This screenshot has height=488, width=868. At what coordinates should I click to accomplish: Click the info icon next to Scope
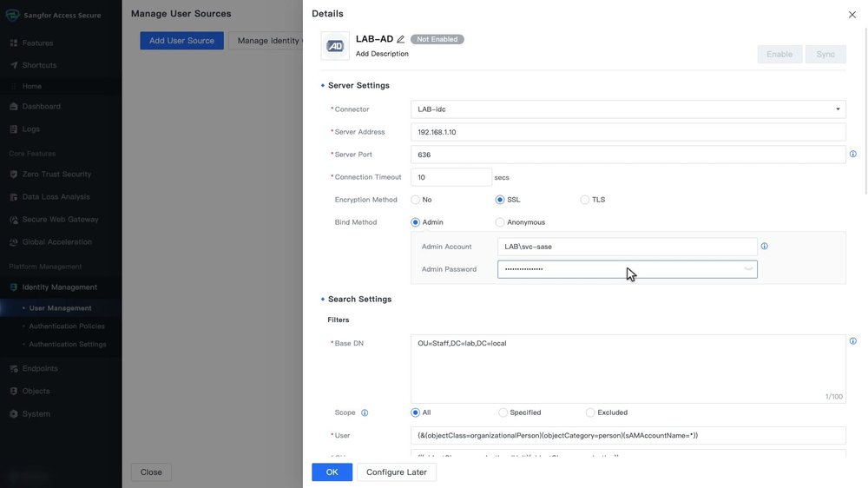(365, 412)
